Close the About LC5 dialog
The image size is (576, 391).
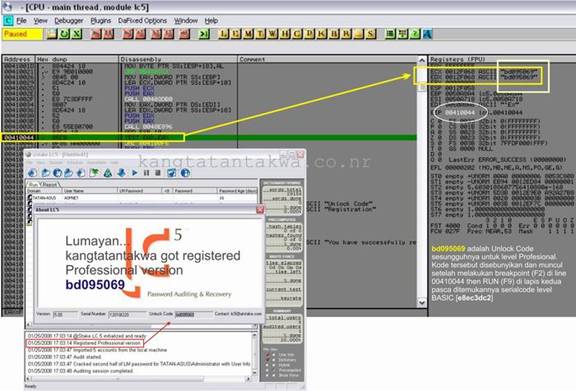tap(260, 209)
